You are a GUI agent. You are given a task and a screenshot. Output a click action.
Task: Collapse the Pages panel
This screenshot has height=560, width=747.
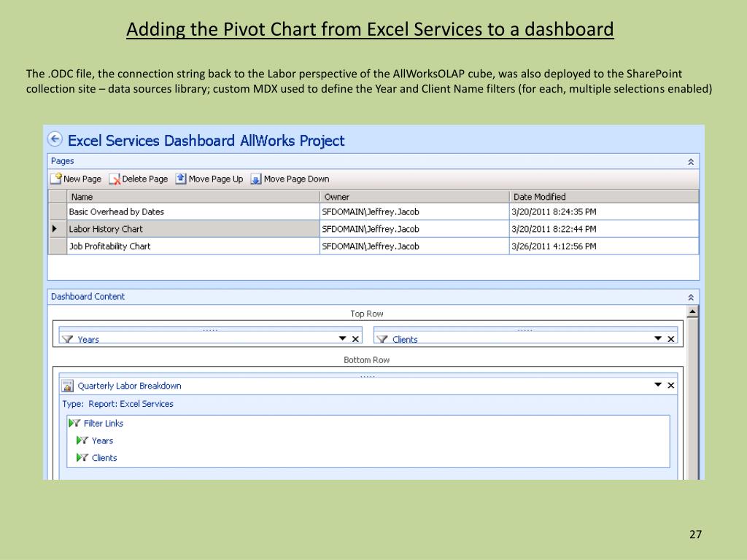tap(691, 162)
